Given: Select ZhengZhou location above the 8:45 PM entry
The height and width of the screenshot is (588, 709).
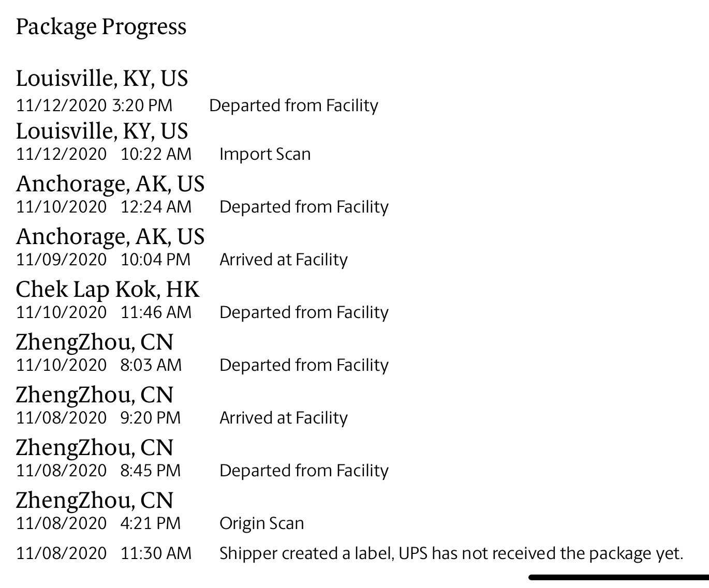Looking at the screenshot, I should tap(95, 448).
